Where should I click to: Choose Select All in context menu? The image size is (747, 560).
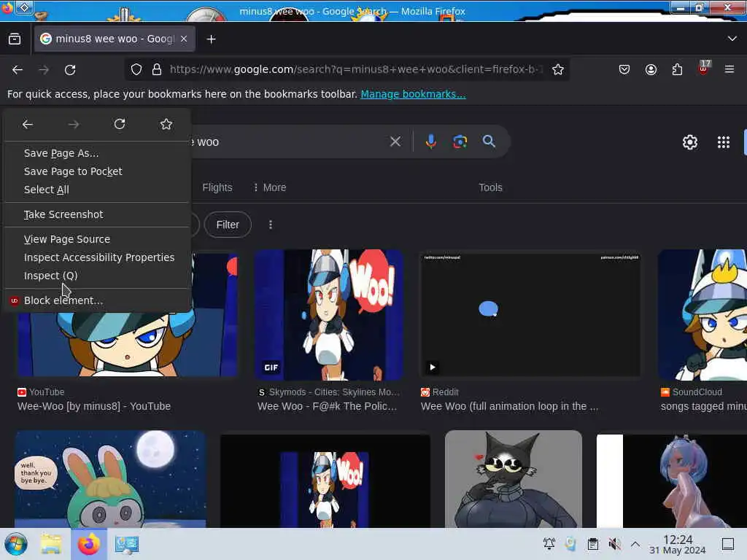[x=98, y=190]
